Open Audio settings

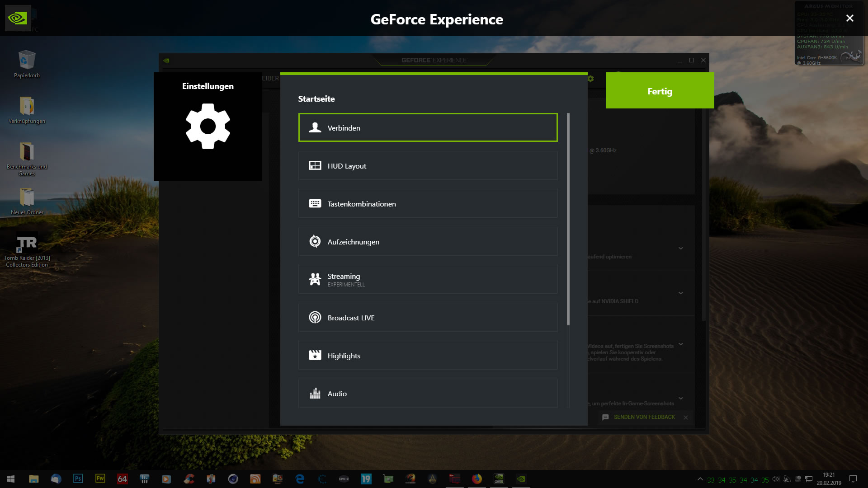[428, 393]
